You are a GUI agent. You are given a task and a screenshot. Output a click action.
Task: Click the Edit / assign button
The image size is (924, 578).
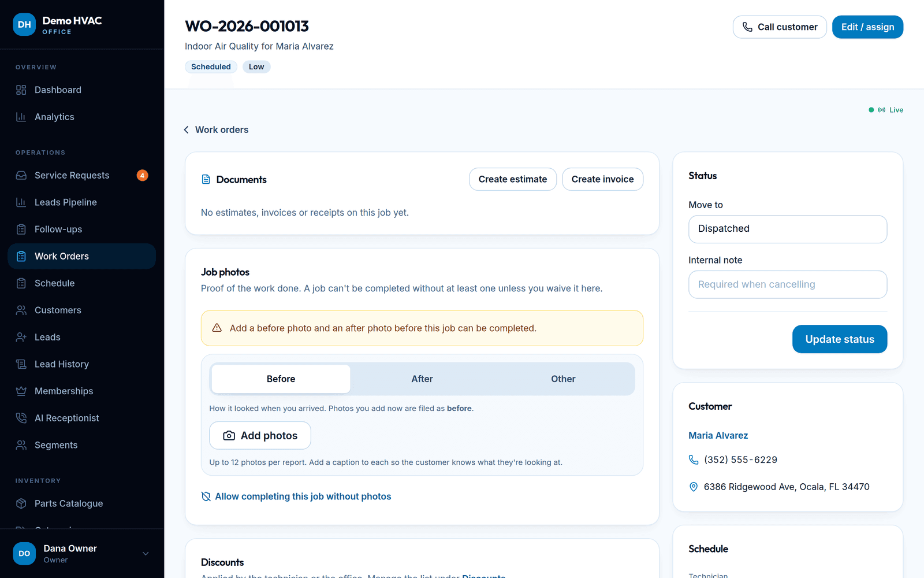tap(867, 27)
